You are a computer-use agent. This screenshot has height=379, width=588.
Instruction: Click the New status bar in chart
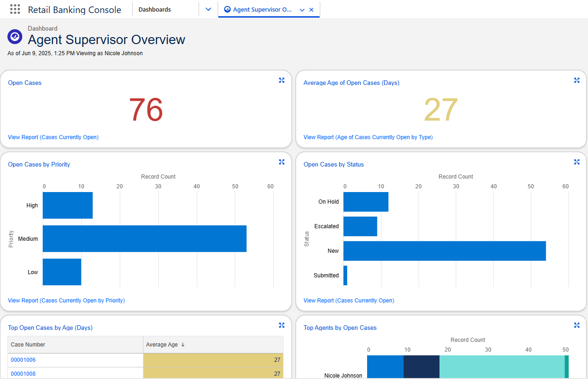444,251
